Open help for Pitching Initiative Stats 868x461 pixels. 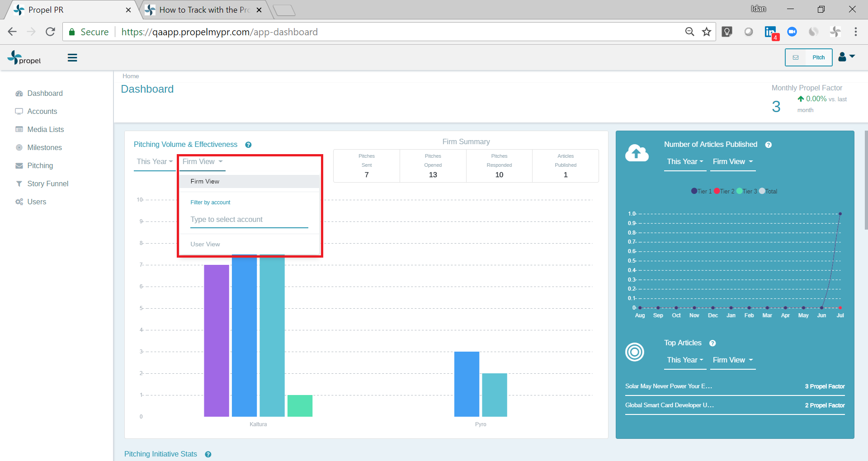tap(208, 454)
